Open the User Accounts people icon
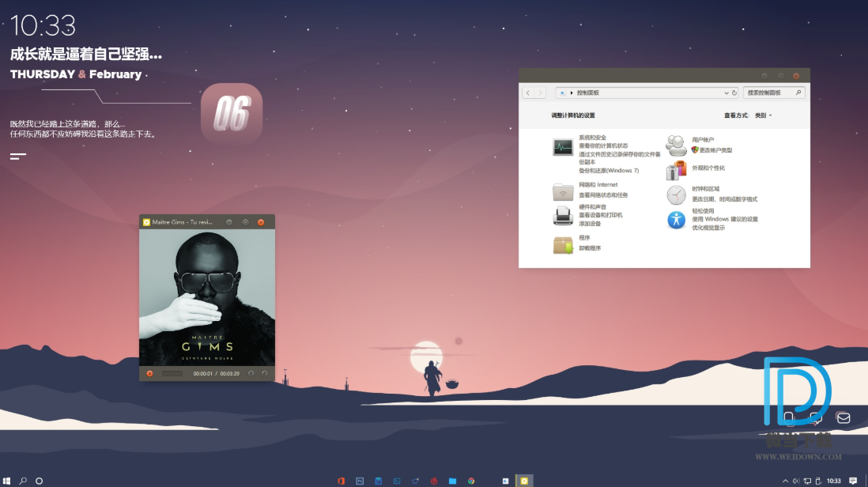 676,145
